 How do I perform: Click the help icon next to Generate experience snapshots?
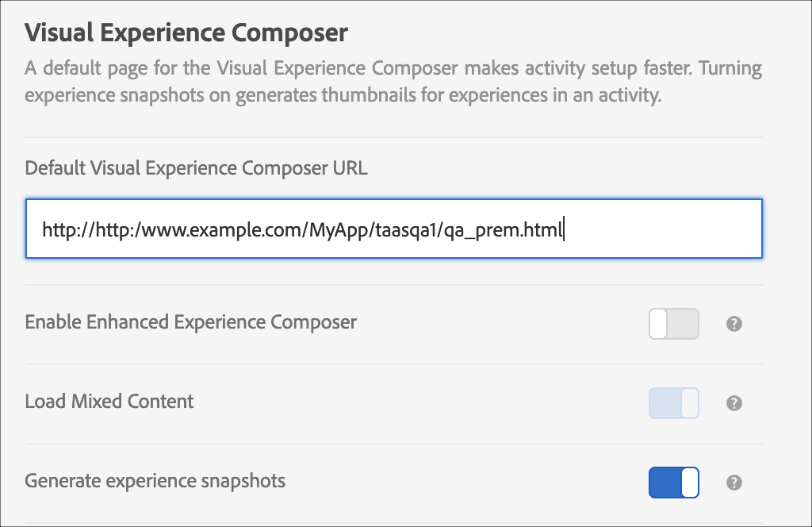733,483
